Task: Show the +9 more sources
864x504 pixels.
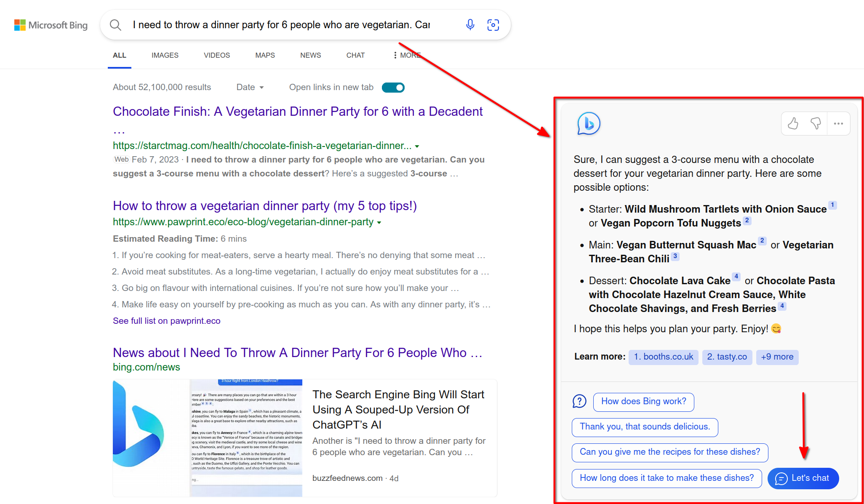Action: click(777, 357)
